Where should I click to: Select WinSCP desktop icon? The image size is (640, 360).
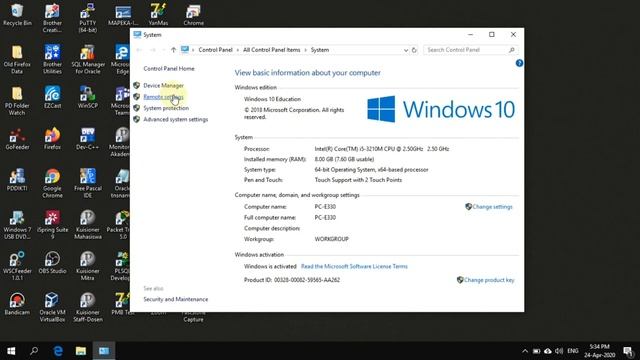click(x=88, y=97)
